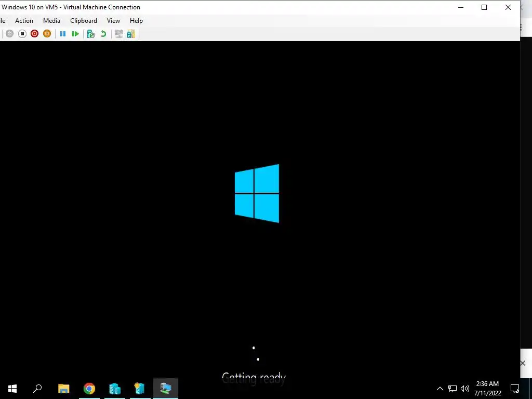Turn off the VM with the stop icon
The width and height of the screenshot is (532, 399).
22,34
